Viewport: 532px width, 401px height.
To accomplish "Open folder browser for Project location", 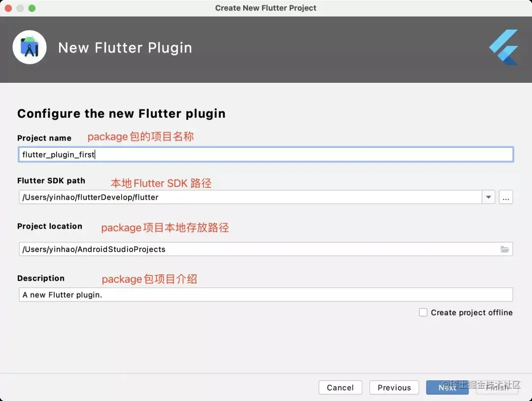I will (x=504, y=249).
